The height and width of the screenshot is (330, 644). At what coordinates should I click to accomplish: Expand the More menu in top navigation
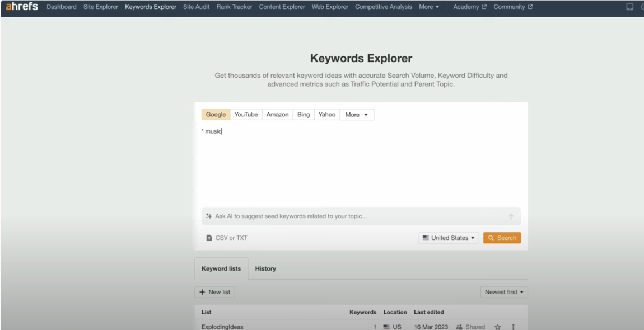pos(428,7)
